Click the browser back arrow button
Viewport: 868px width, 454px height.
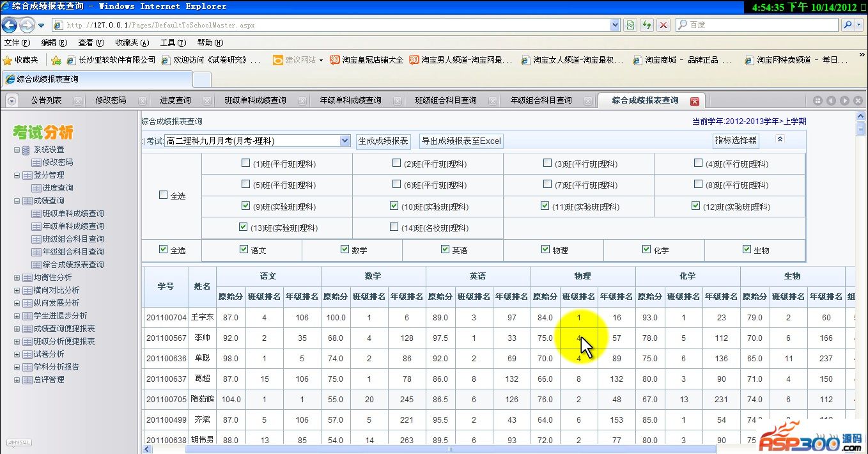(x=10, y=25)
